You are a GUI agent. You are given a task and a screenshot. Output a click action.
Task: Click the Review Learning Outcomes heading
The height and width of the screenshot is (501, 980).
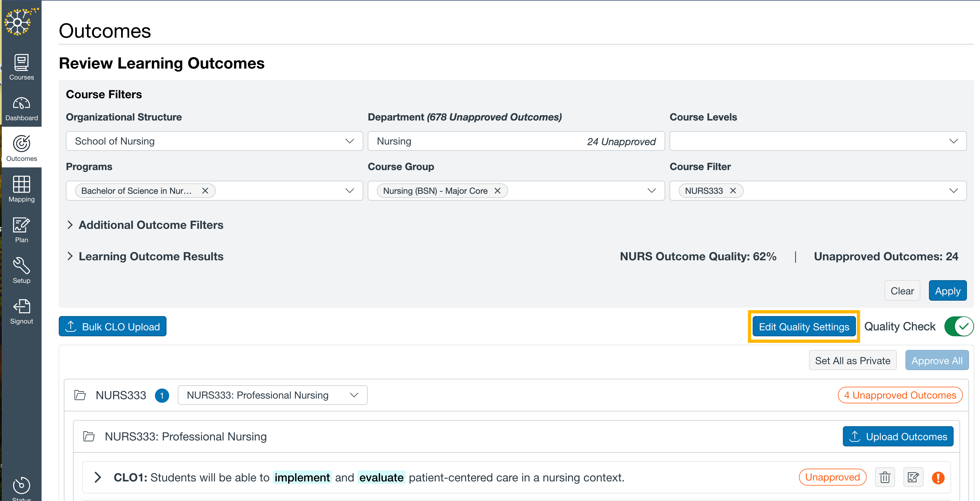click(x=162, y=63)
